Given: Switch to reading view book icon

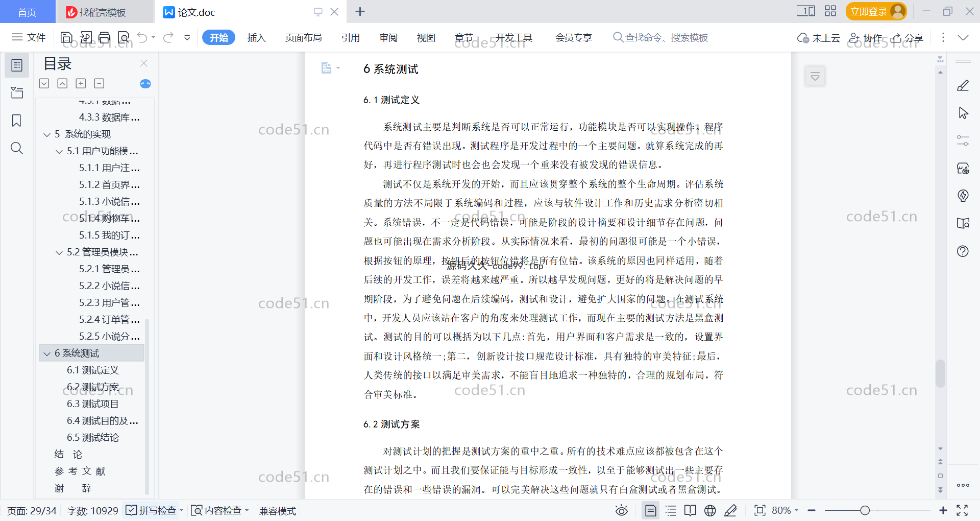Looking at the screenshot, I should 690,511.
